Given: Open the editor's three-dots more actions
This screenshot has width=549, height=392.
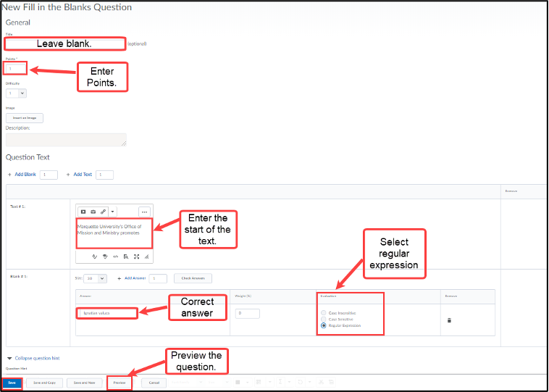Looking at the screenshot, I should (143, 212).
